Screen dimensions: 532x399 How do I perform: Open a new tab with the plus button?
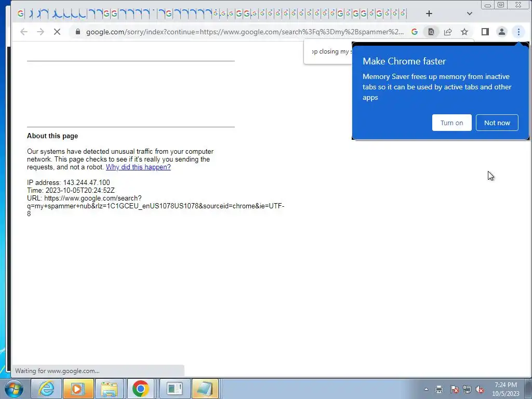pos(429,14)
